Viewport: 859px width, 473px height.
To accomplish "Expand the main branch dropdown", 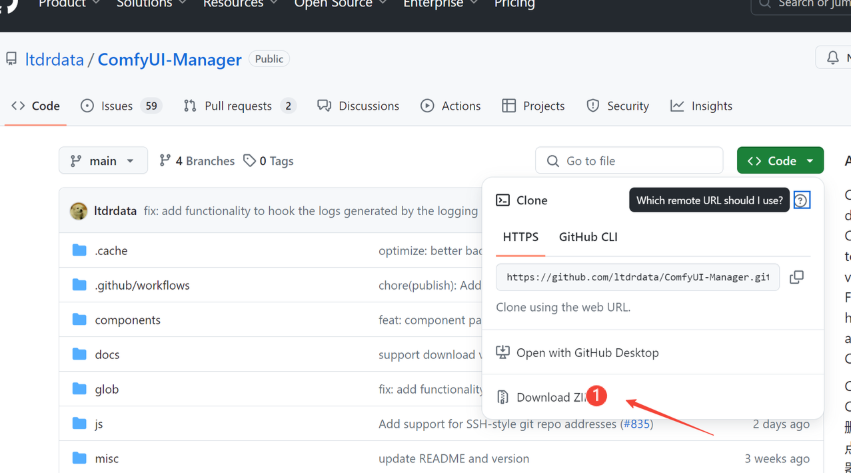I will tap(103, 161).
